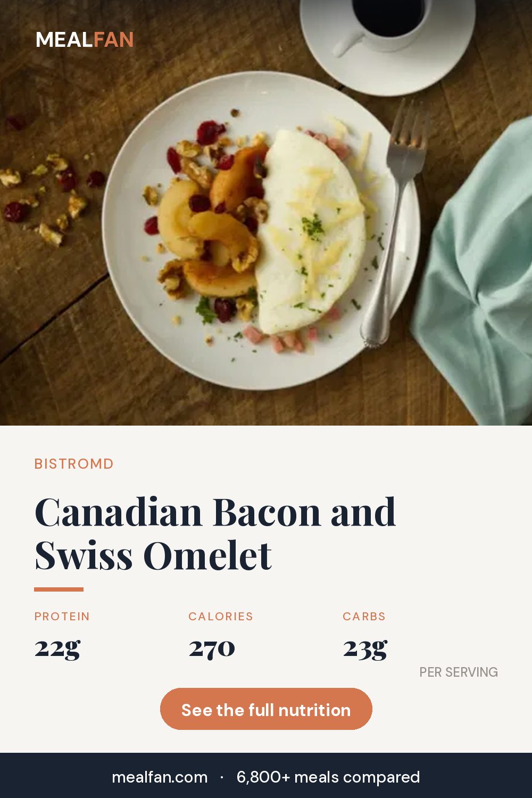Click the orange divider line under the title
This screenshot has width=532, height=798.
(59, 589)
